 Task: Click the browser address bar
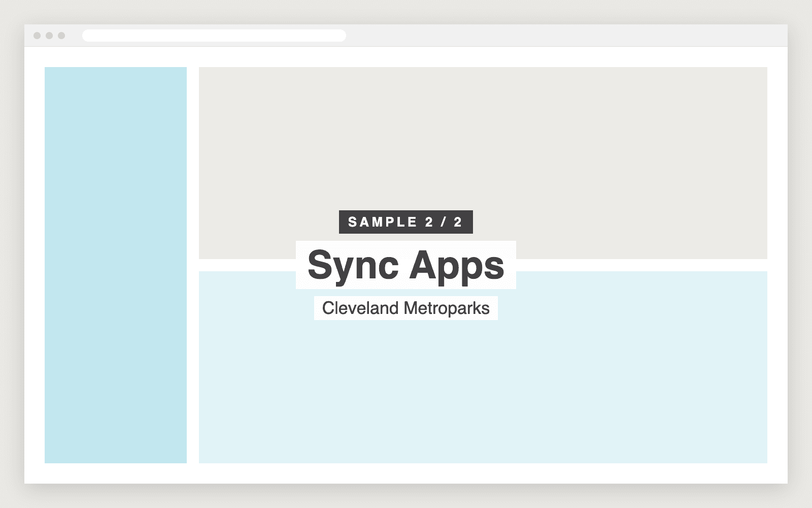214,36
